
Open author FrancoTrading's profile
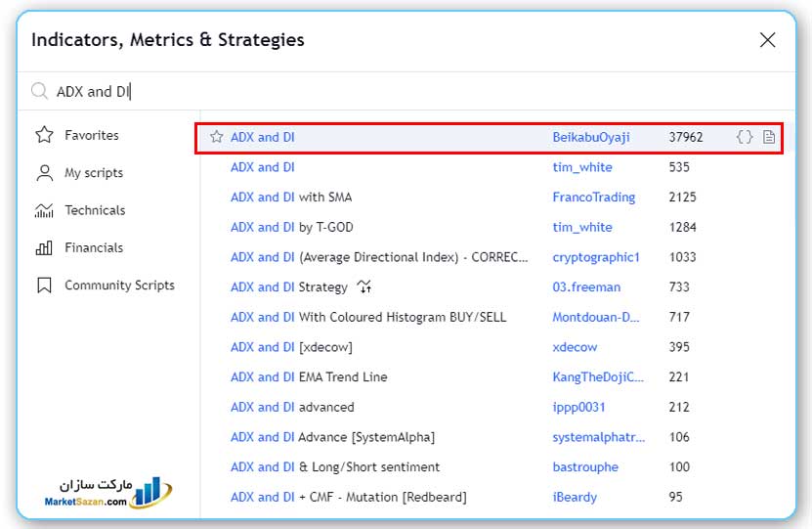(x=593, y=198)
